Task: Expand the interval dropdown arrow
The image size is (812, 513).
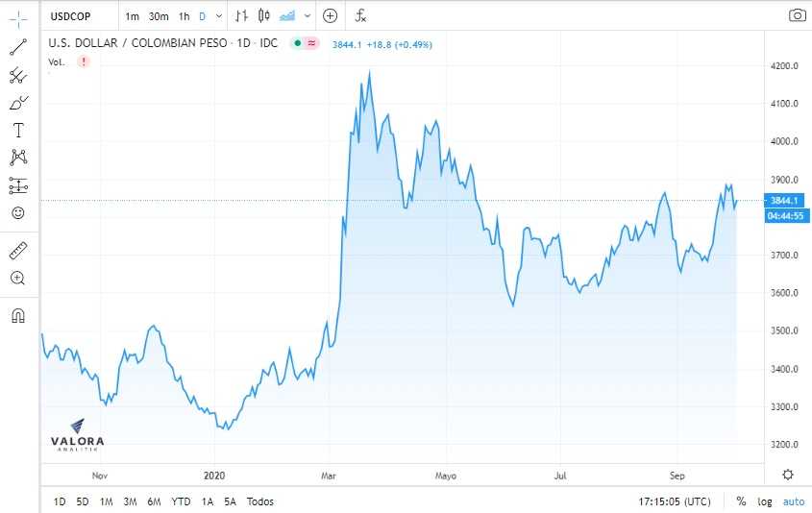Action: (219, 16)
